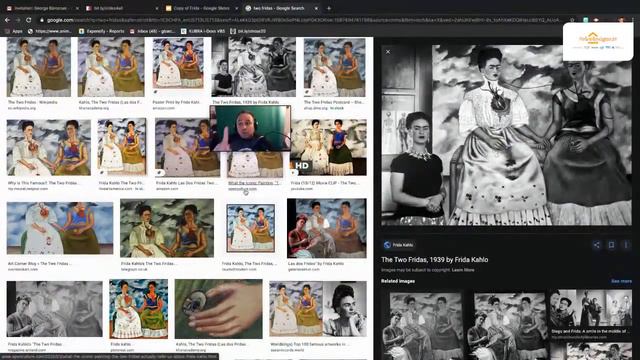Image resolution: width=640 pixels, height=360 pixels.
Task: Open the Expensify - Reports bookmark
Action: tap(101, 31)
